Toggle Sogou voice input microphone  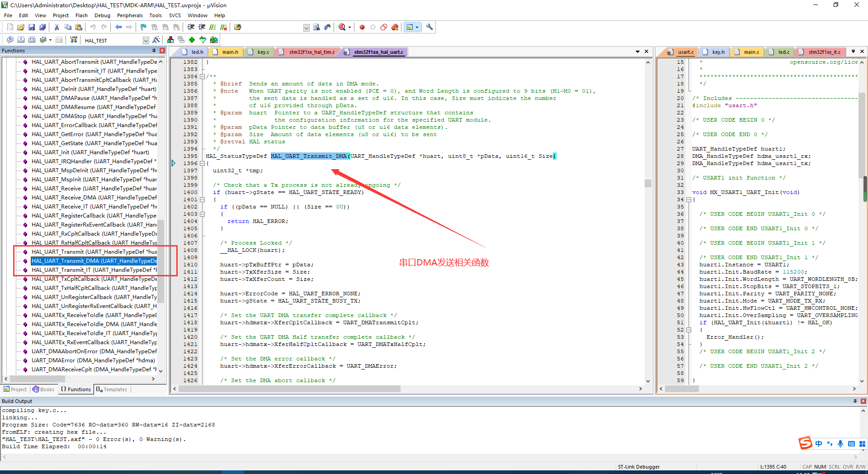840,443
